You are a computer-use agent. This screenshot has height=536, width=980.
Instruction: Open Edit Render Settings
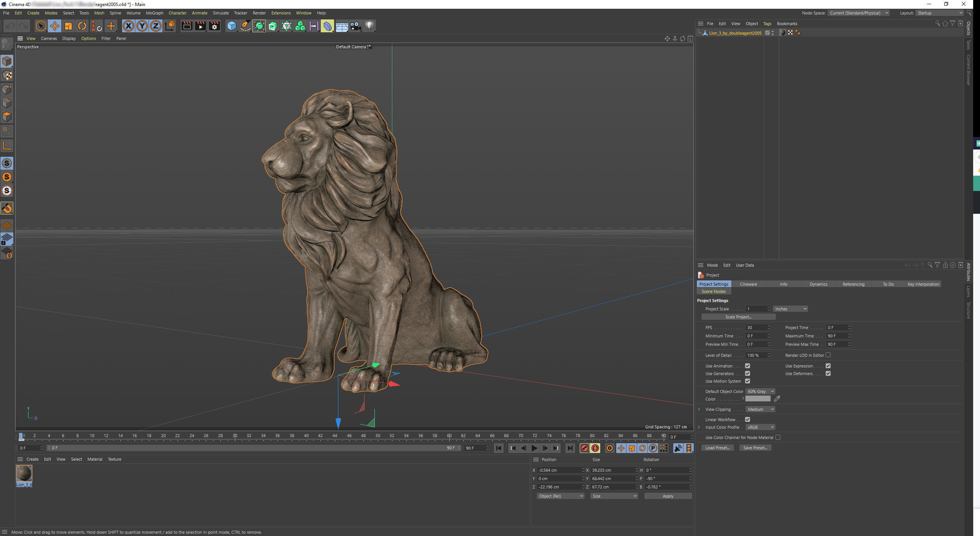[214, 26]
